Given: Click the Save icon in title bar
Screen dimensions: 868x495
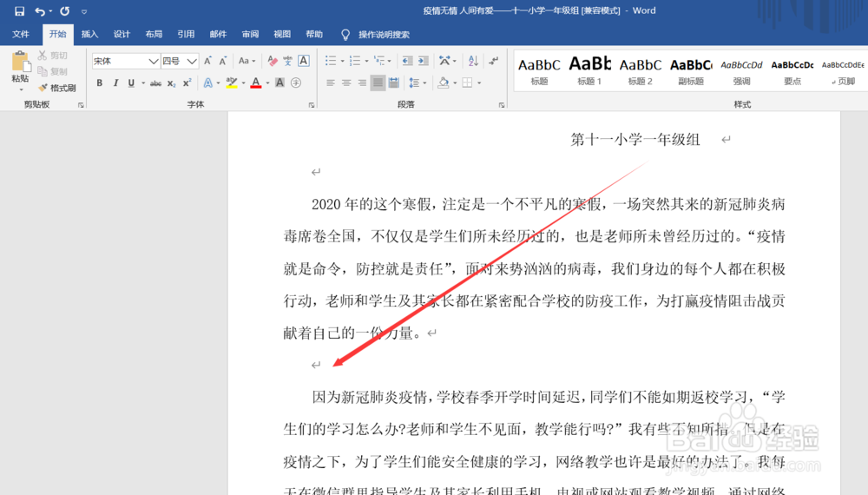Looking at the screenshot, I should pos(19,11).
